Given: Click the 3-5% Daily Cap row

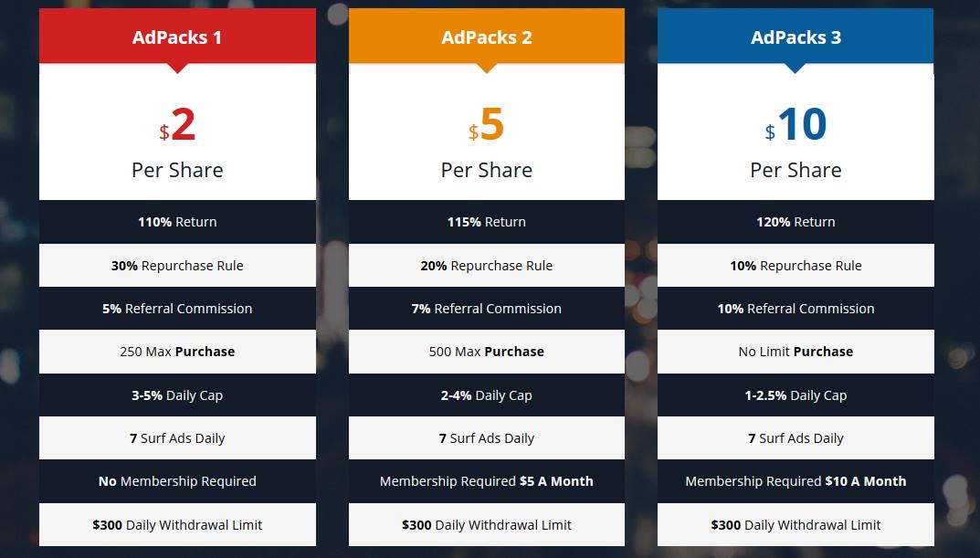Looking at the screenshot, I should pyautogui.click(x=177, y=395).
